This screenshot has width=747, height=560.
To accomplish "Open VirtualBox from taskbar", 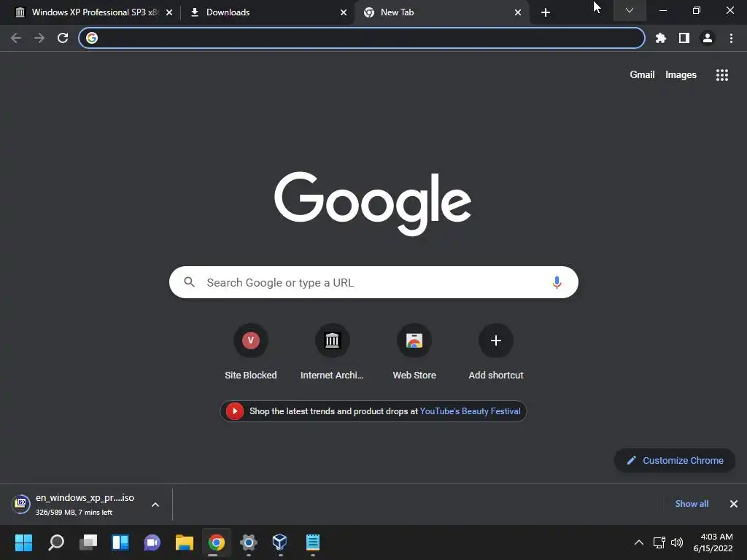I will [x=280, y=542].
